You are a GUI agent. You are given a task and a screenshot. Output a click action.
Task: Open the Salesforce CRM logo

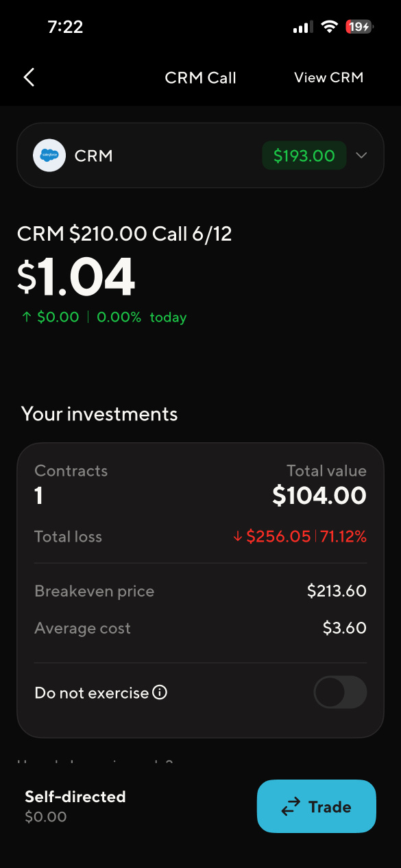point(49,156)
